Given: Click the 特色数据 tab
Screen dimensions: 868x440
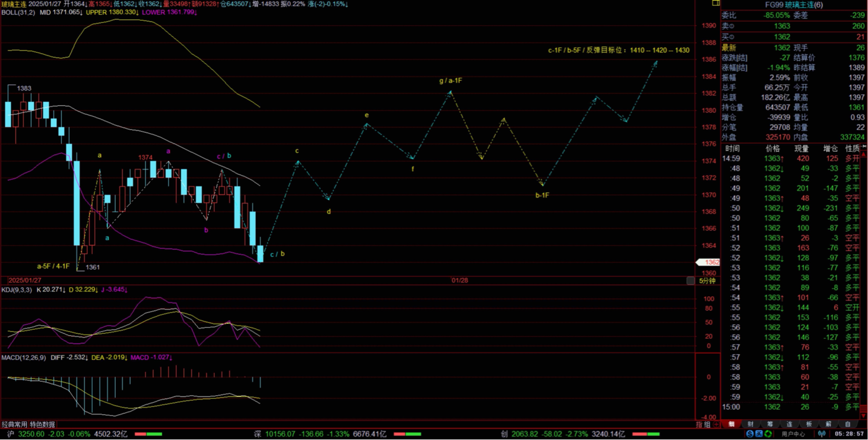Looking at the screenshot, I should (x=43, y=425).
